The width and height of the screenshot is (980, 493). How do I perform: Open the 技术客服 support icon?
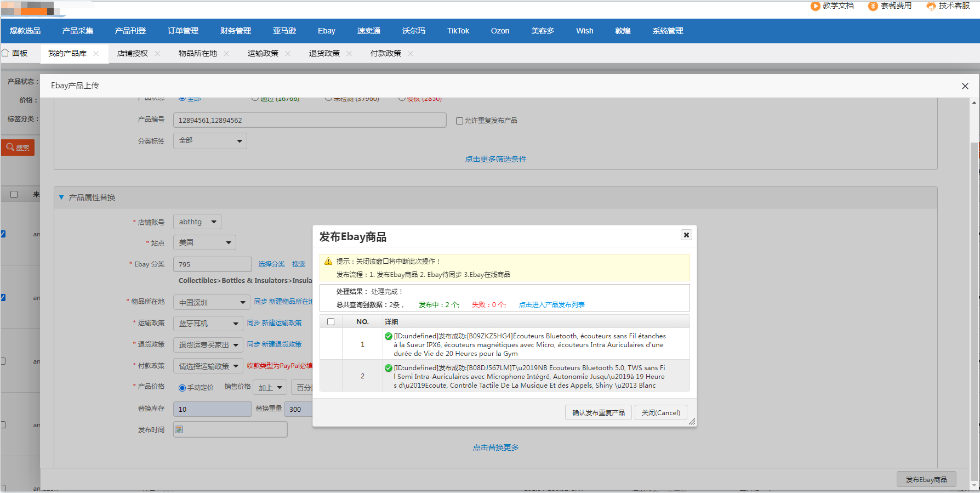[x=931, y=6]
